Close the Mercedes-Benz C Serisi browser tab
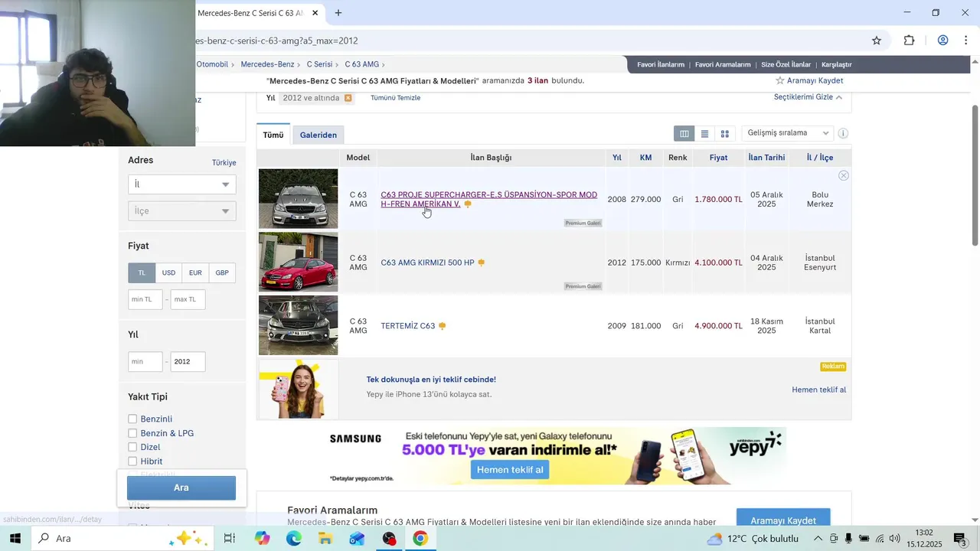The height and width of the screenshot is (551, 980). tap(315, 13)
